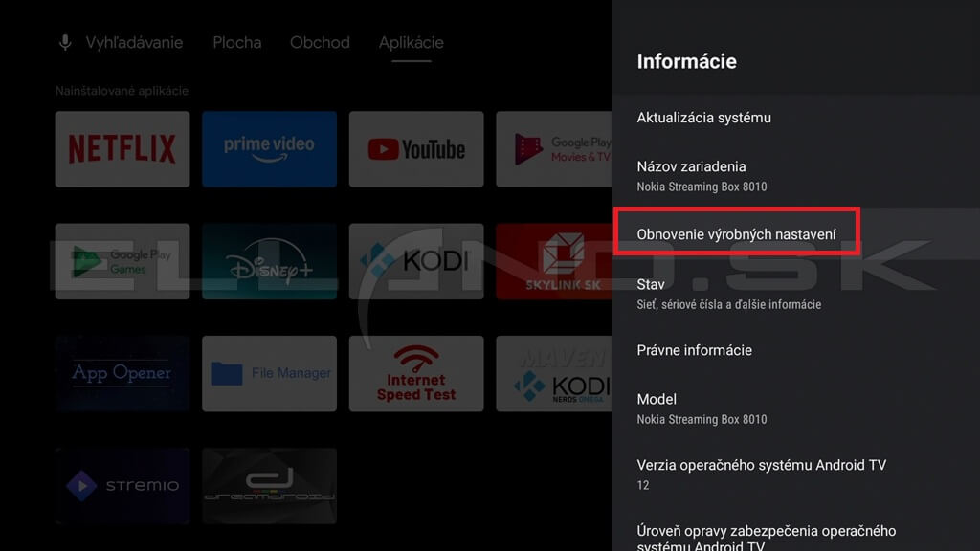The height and width of the screenshot is (551, 980).
Task: Launch the Kodi app
Action: (x=415, y=261)
